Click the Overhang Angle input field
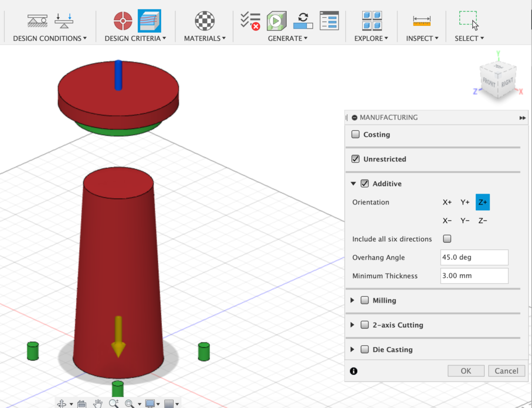This screenshot has width=532, height=408. (x=474, y=257)
